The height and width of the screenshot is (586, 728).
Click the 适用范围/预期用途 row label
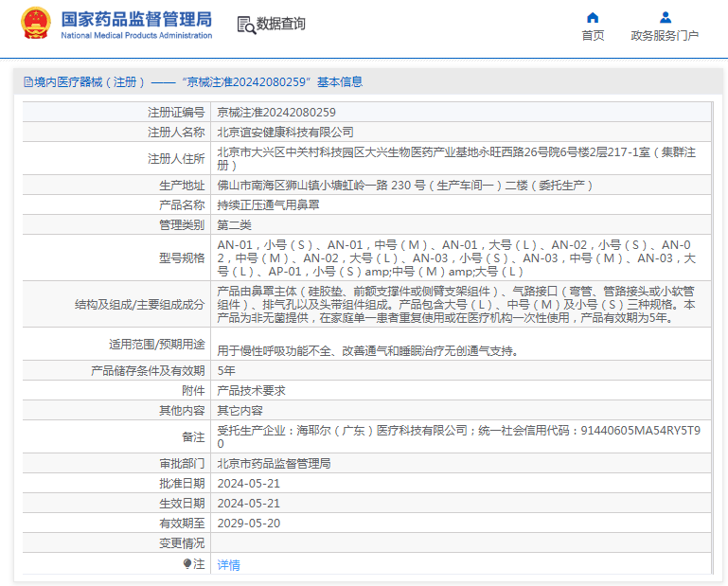click(156, 344)
